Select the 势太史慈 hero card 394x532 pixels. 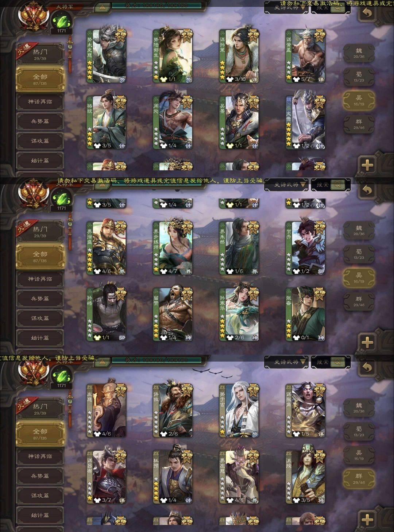click(x=107, y=56)
